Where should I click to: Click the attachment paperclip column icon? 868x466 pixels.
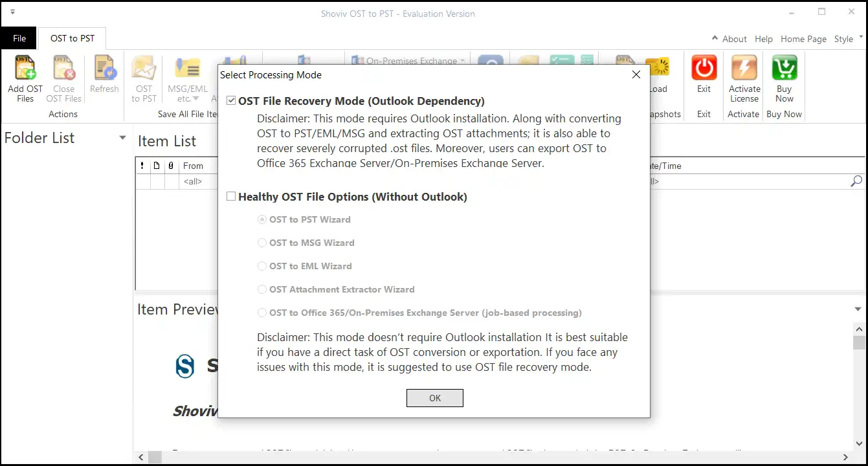pyautogui.click(x=171, y=166)
